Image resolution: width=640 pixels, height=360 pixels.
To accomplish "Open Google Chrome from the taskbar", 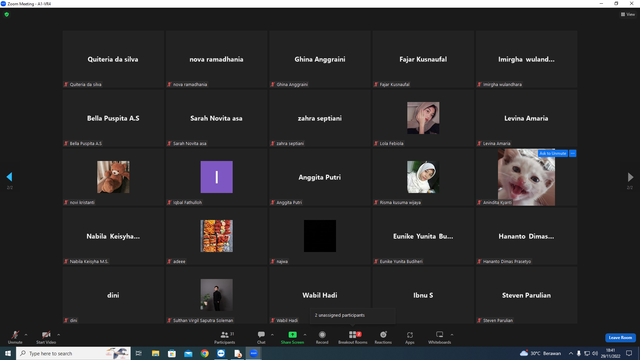I will [204, 353].
